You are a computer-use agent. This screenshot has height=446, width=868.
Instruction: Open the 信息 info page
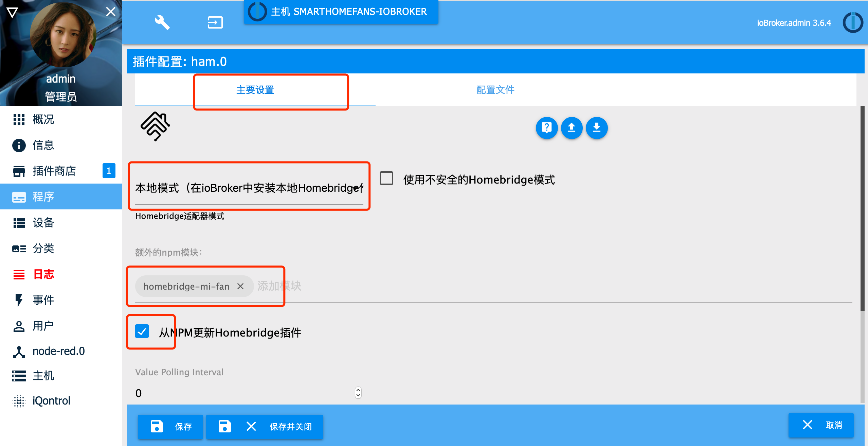[61, 145]
